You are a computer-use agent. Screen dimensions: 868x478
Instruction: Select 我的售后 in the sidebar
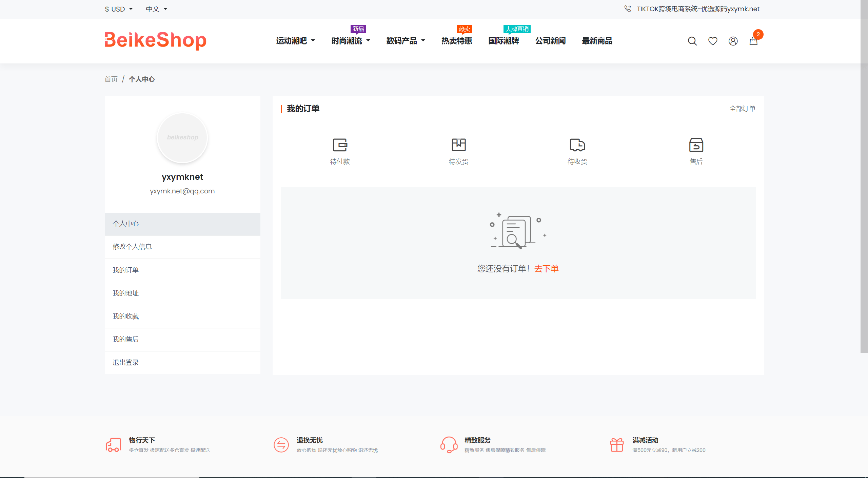[x=182, y=340]
